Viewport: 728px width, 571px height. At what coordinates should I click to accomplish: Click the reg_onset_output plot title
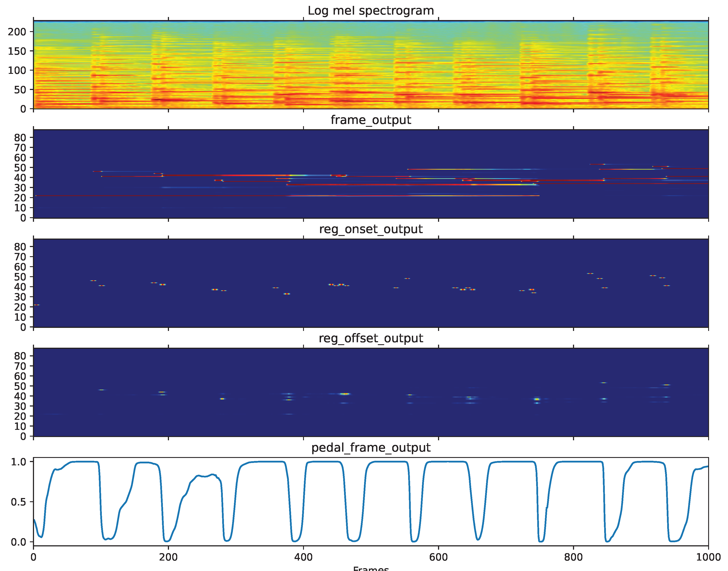click(371, 229)
